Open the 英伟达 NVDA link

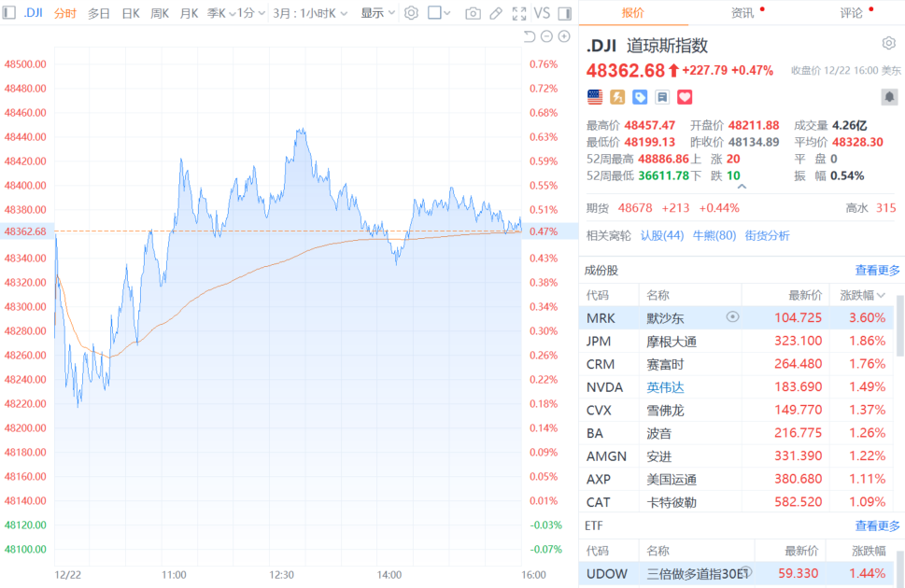(665, 387)
